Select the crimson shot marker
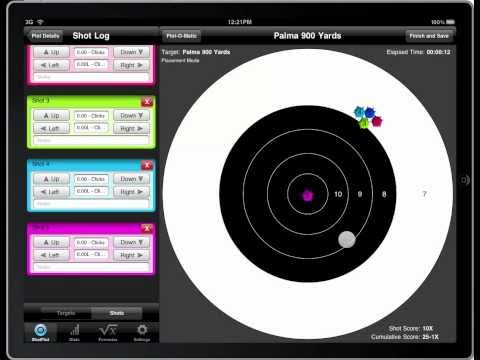This screenshot has height=360, width=480. (377, 121)
